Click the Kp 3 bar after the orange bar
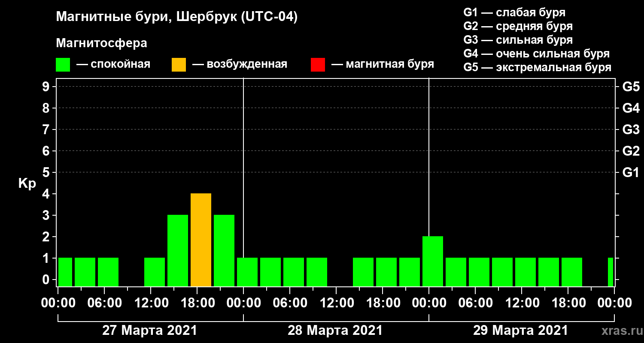Viewport: 644px width, 343px height. (x=224, y=251)
